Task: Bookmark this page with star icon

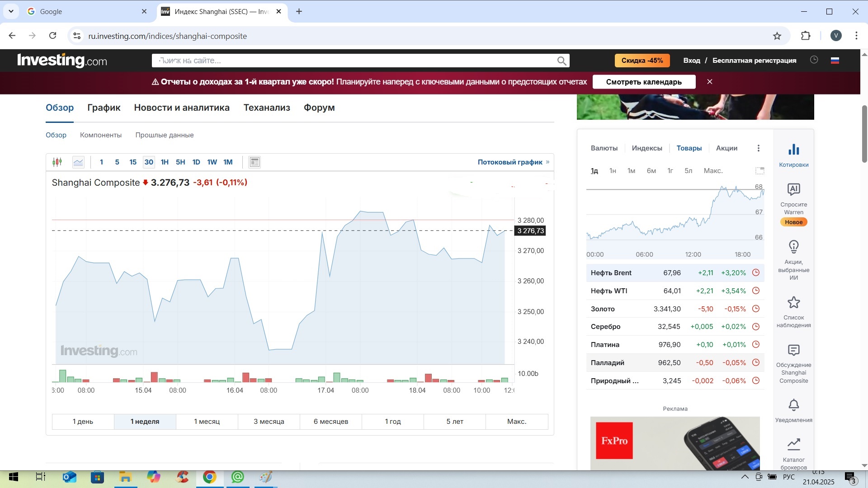Action: click(x=777, y=36)
